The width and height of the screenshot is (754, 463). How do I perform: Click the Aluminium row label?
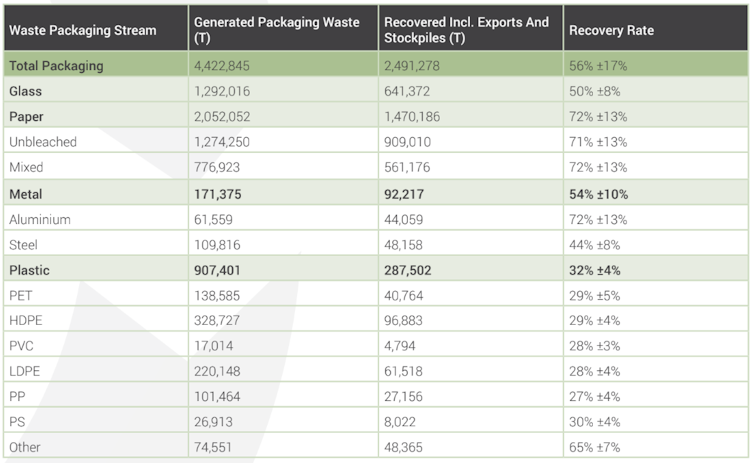coord(40,219)
